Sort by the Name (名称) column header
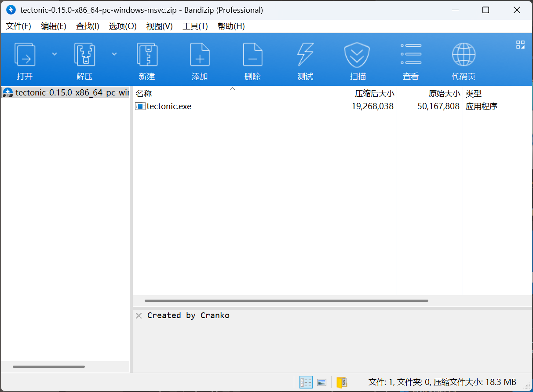The height and width of the screenshot is (392, 533). point(232,93)
